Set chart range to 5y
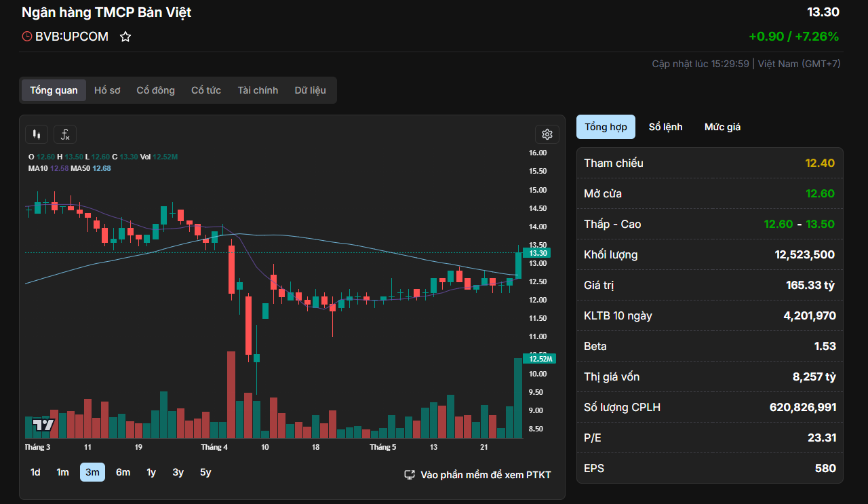868x504 pixels. 205,472
